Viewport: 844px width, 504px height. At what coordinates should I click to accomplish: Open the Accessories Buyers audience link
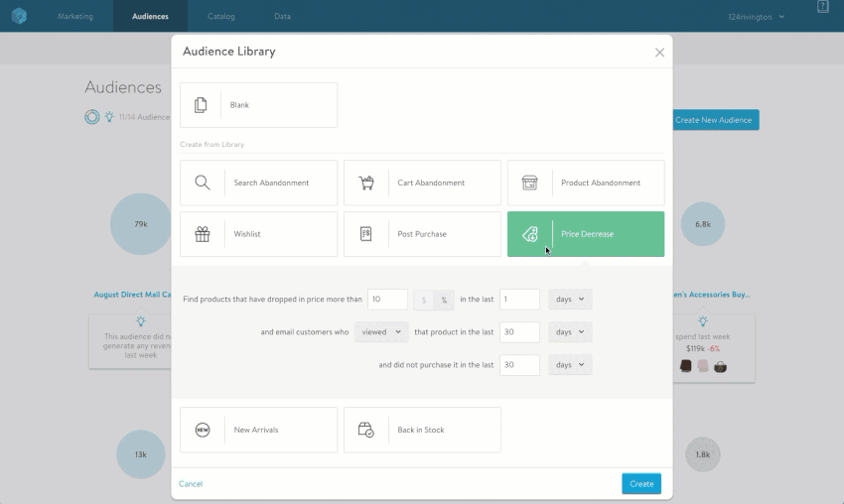tap(712, 295)
